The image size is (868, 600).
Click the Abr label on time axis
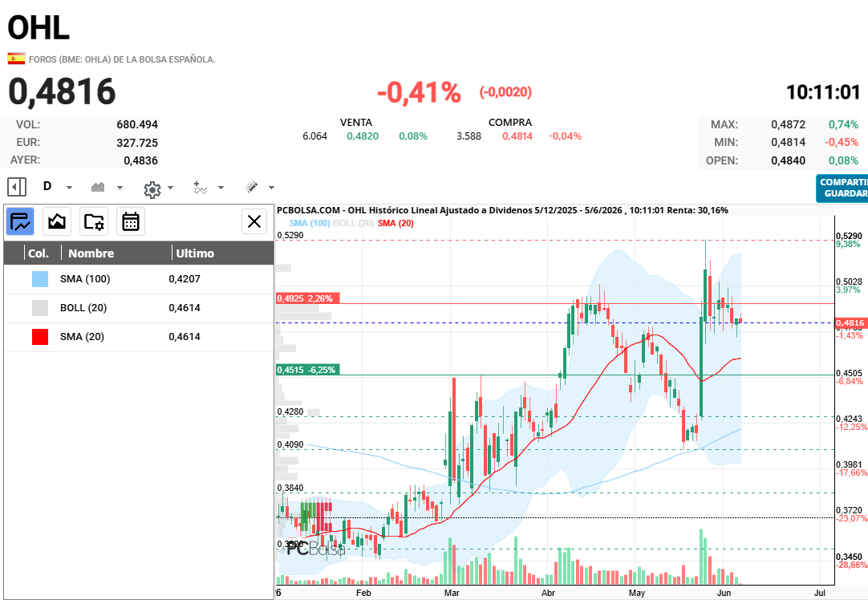tap(548, 593)
